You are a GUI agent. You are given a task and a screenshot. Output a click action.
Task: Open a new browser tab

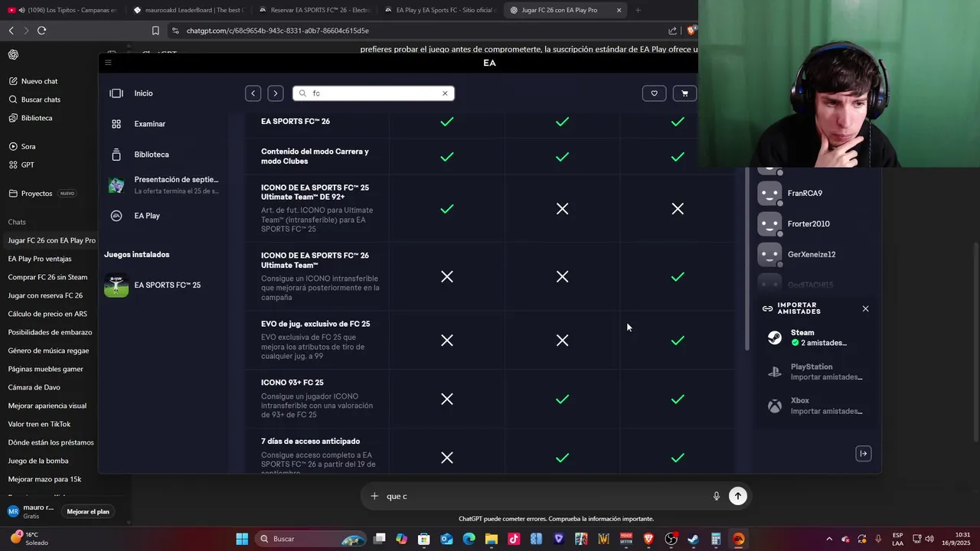coord(638,10)
